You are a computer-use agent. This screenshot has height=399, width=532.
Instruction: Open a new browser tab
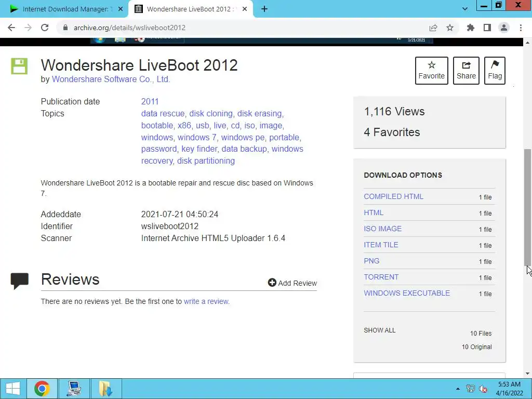264,9
